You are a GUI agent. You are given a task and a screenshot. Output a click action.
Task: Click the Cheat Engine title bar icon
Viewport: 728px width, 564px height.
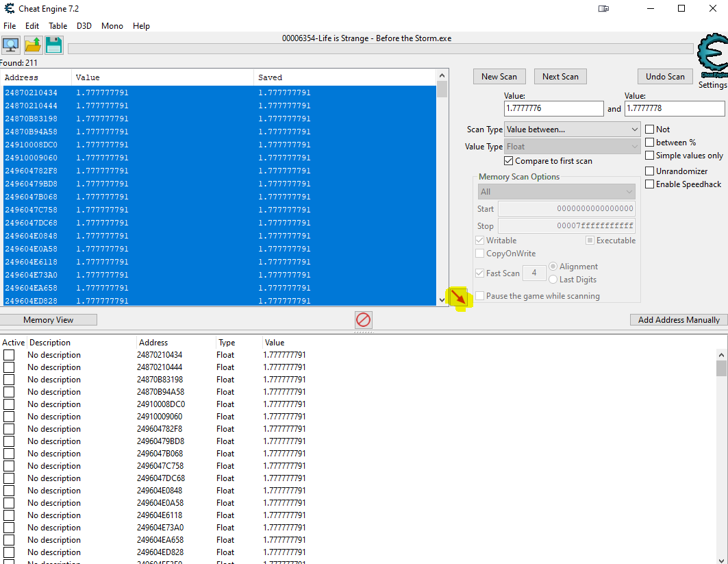pyautogui.click(x=9, y=8)
